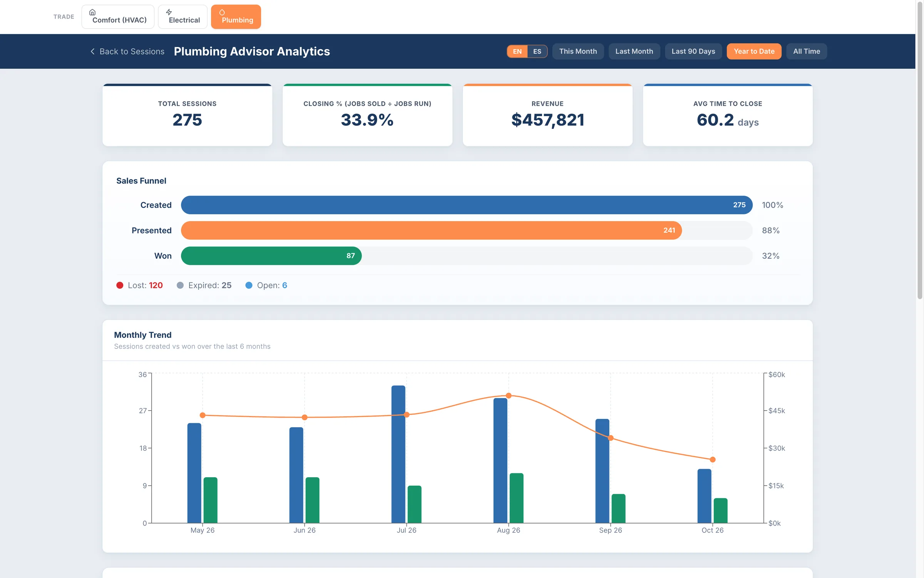Select the Comfort (HVAC) trade tab
This screenshot has height=578, width=924.
click(x=118, y=17)
